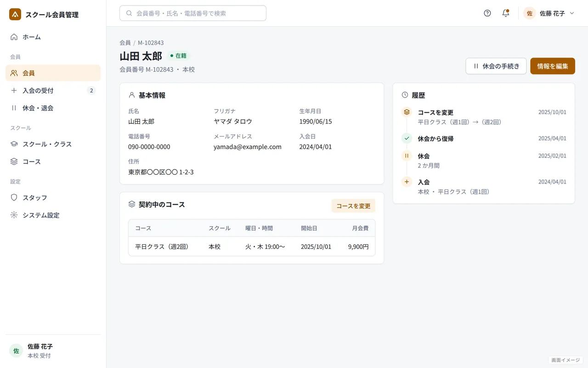This screenshot has width=588, height=368.
Task: Click the clock icon beside 履歴
Action: pyautogui.click(x=405, y=95)
